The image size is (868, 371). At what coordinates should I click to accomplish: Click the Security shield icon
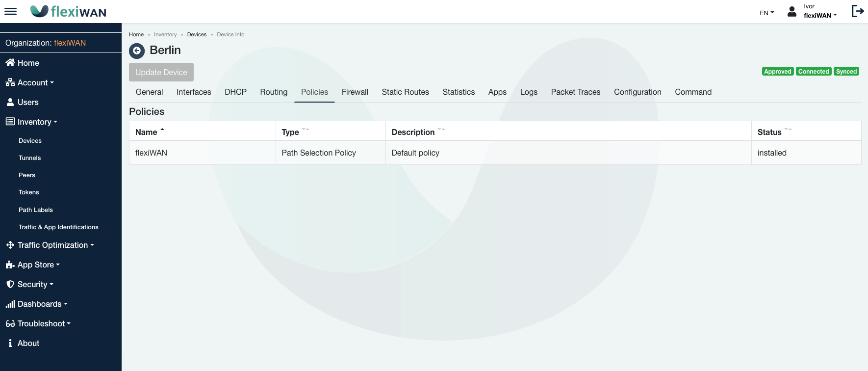10,284
